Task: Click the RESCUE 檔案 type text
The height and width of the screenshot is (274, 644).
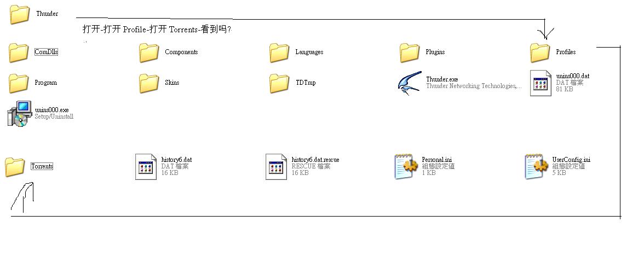Action: 311,166
